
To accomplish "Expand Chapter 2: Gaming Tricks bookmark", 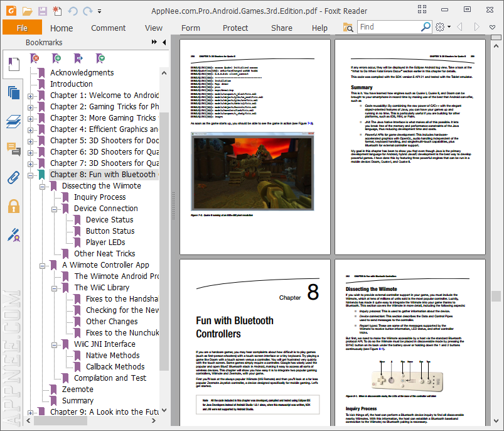I will (x=30, y=107).
